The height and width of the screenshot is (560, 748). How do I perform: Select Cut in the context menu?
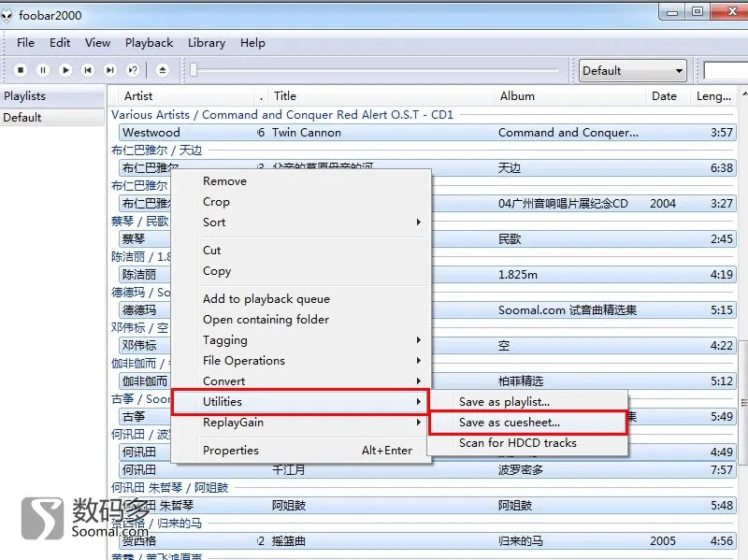point(301,251)
